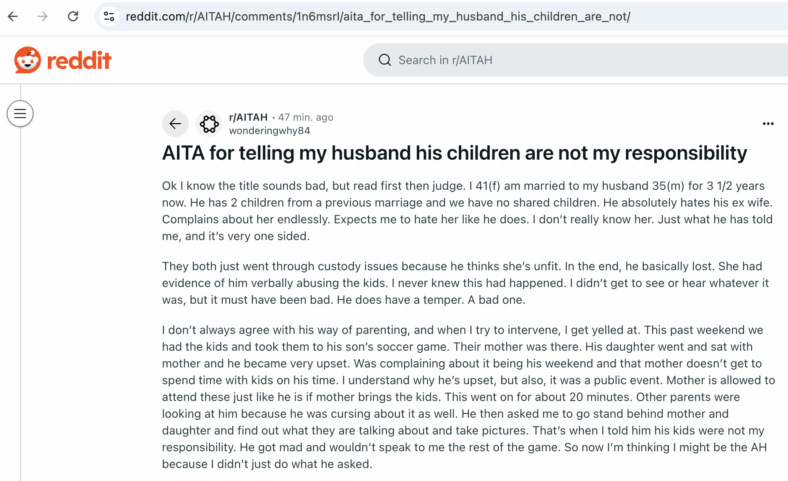
Task: Click the first paragraph of the post
Action: click(467, 211)
